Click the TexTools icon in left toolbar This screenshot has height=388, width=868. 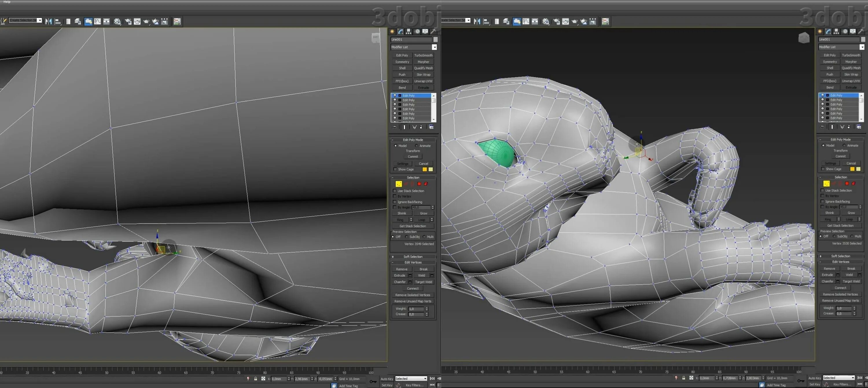[177, 22]
